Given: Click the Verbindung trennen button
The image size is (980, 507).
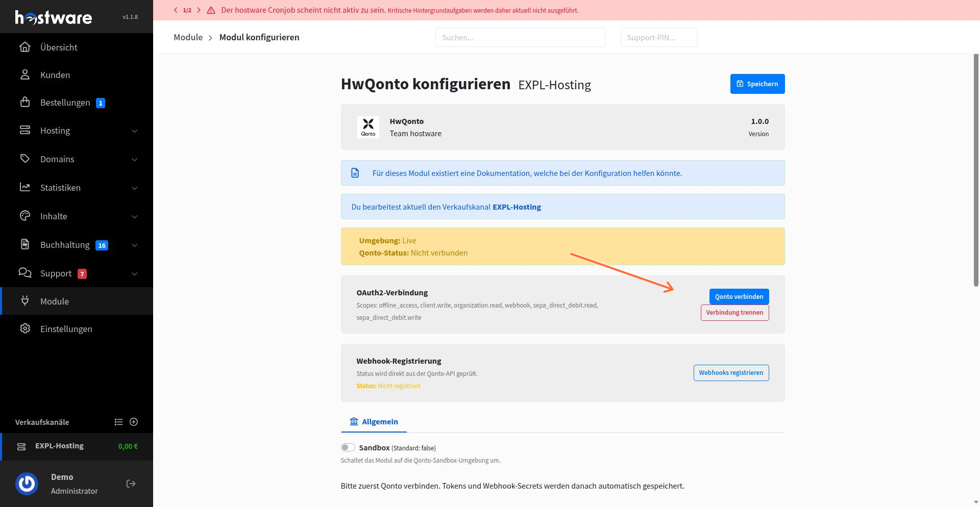Looking at the screenshot, I should point(734,312).
